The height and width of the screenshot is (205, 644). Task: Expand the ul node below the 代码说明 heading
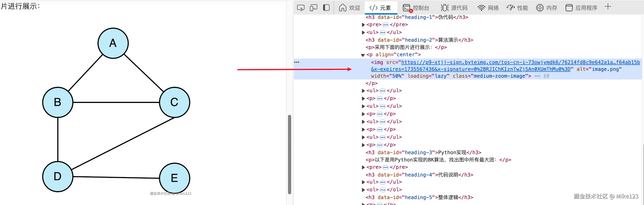click(363, 182)
